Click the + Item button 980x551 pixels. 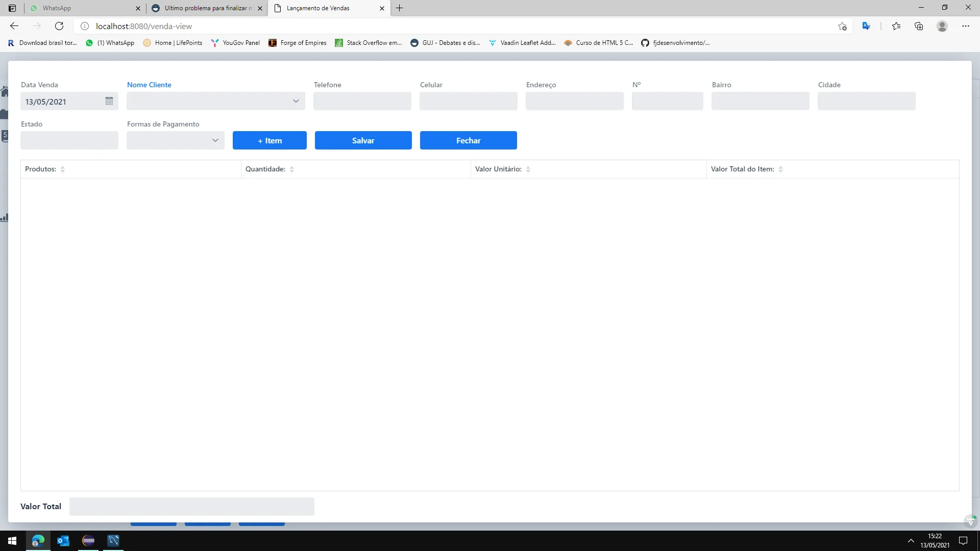tap(269, 140)
